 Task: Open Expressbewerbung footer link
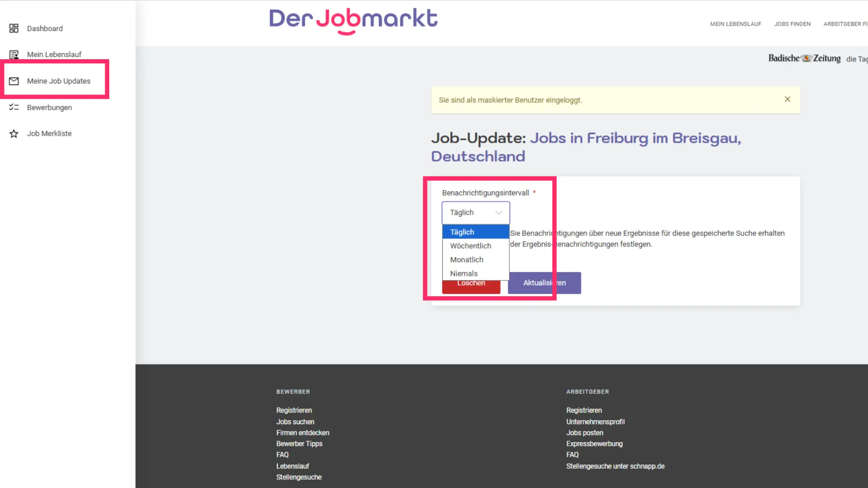tap(594, 443)
